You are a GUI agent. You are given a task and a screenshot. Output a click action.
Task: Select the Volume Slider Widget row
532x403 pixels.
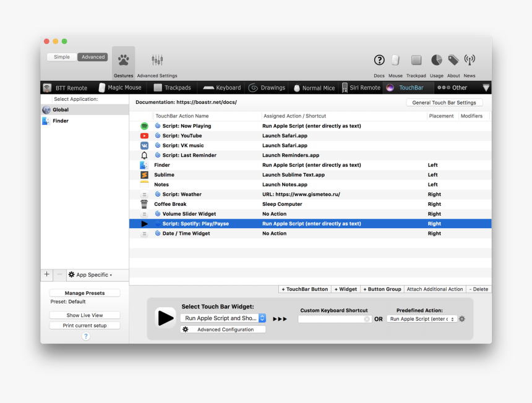click(x=310, y=214)
